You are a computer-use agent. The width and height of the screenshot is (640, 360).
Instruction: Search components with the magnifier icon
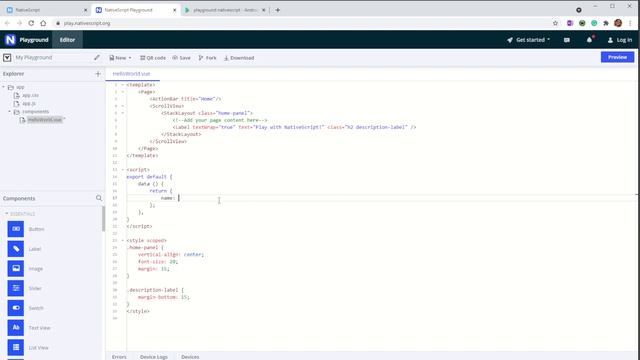(x=99, y=198)
